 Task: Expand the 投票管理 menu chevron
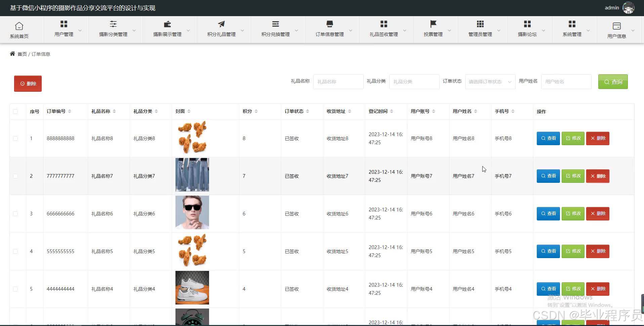click(x=449, y=30)
